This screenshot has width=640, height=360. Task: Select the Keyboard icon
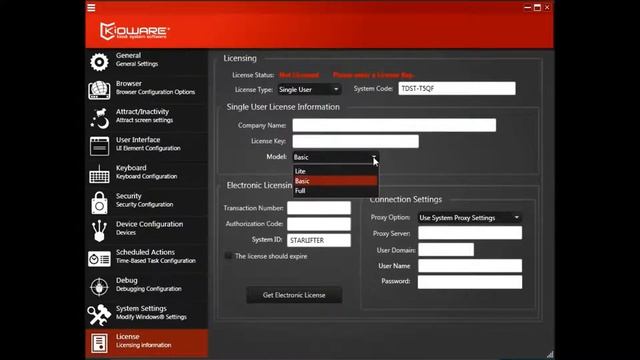coord(99,174)
